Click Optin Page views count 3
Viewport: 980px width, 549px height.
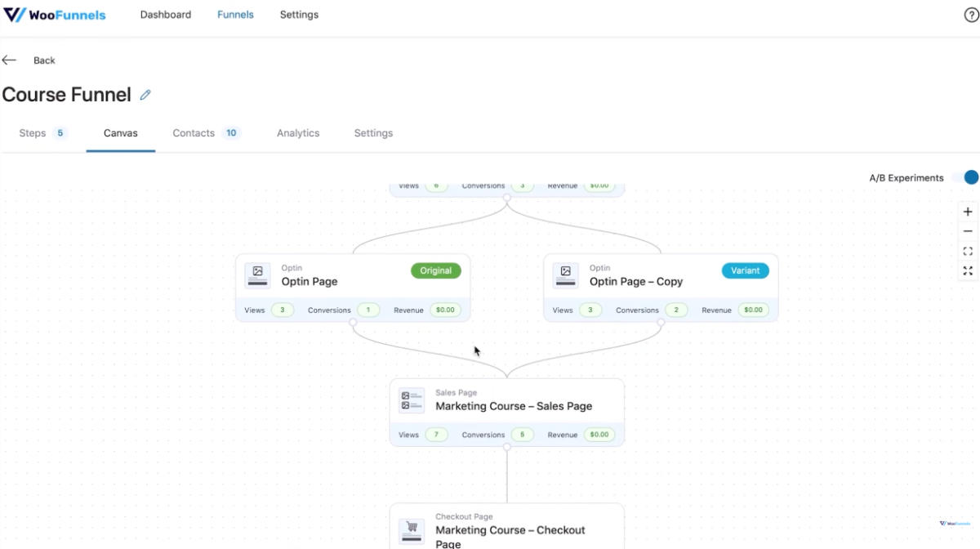click(283, 310)
